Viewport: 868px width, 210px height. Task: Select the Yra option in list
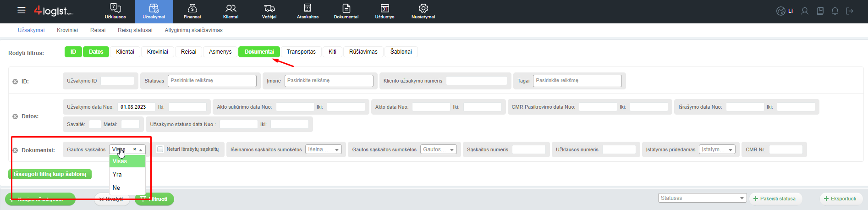127,175
